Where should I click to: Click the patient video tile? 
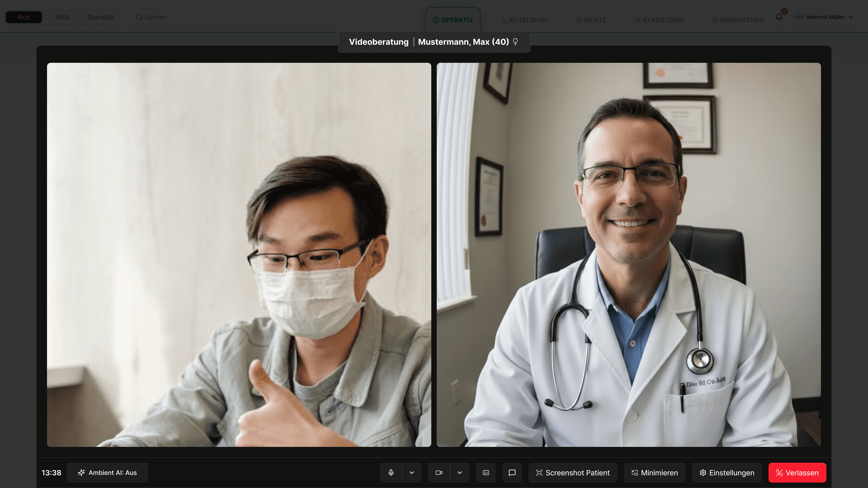coord(238,255)
